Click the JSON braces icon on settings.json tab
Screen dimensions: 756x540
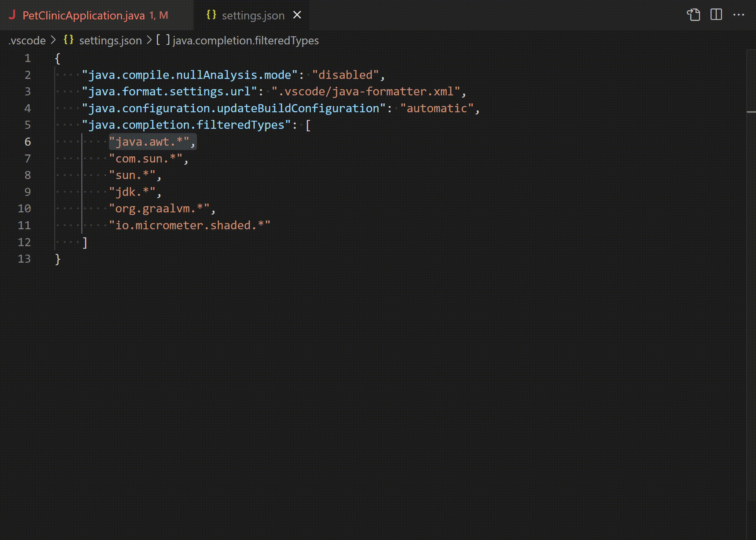[x=211, y=15]
